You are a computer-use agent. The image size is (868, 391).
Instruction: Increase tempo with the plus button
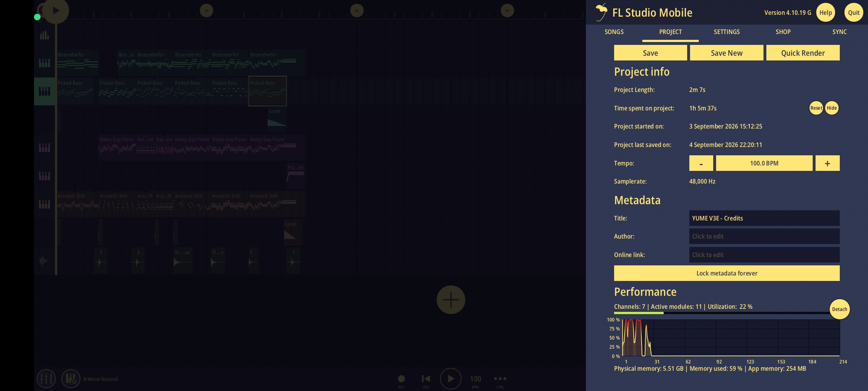click(x=827, y=163)
